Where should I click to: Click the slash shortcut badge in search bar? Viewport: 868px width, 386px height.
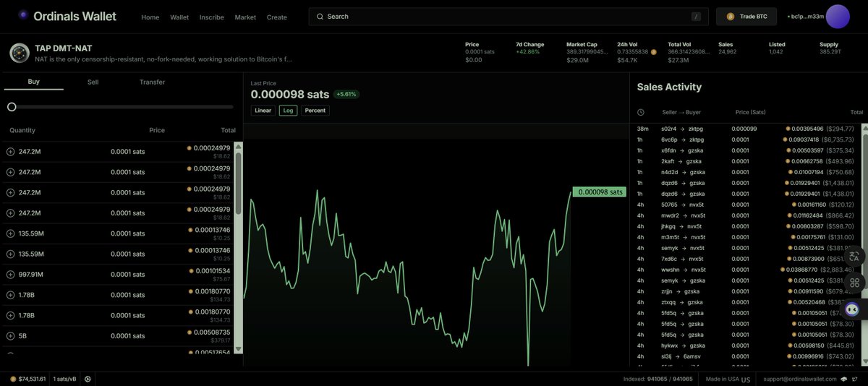[x=696, y=17]
